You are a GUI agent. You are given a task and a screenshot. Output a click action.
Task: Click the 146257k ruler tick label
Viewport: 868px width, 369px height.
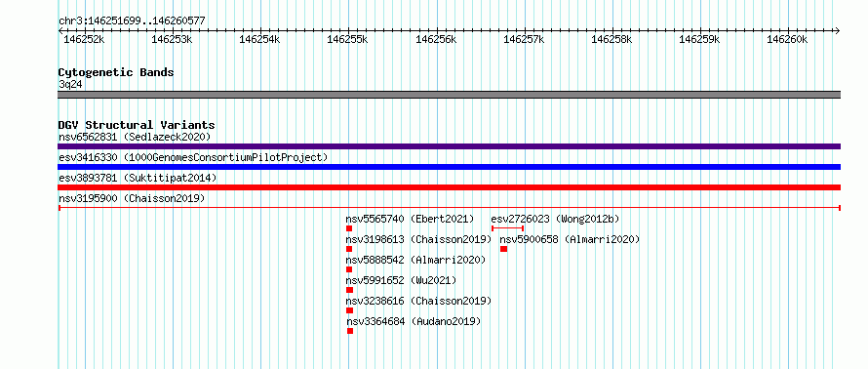tap(525, 39)
